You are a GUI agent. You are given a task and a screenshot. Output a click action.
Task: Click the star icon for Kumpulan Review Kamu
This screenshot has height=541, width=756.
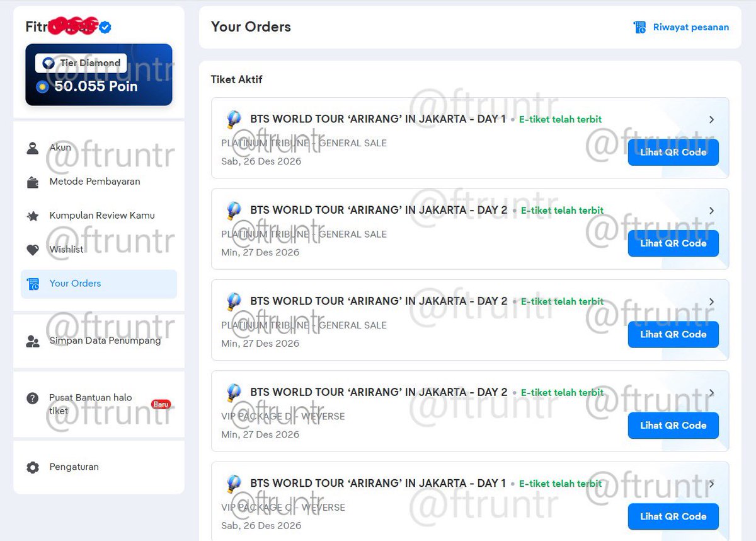tap(33, 216)
